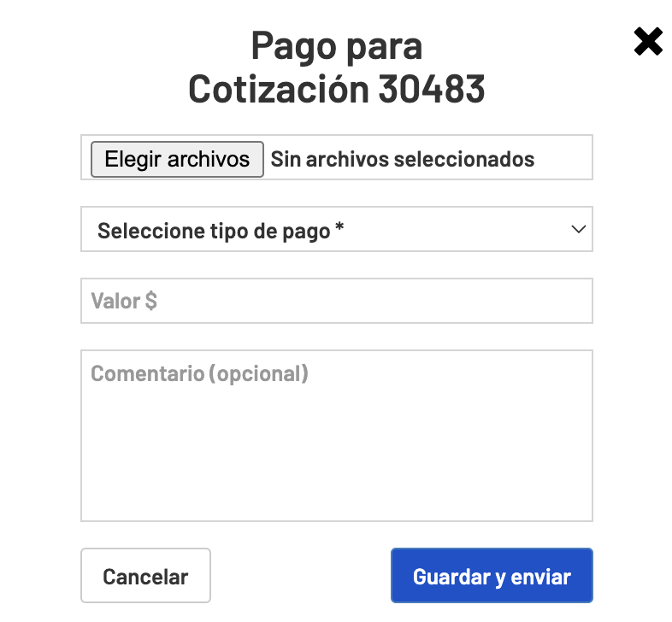
Task: Choose files to attach as payment proof
Action: (x=177, y=160)
